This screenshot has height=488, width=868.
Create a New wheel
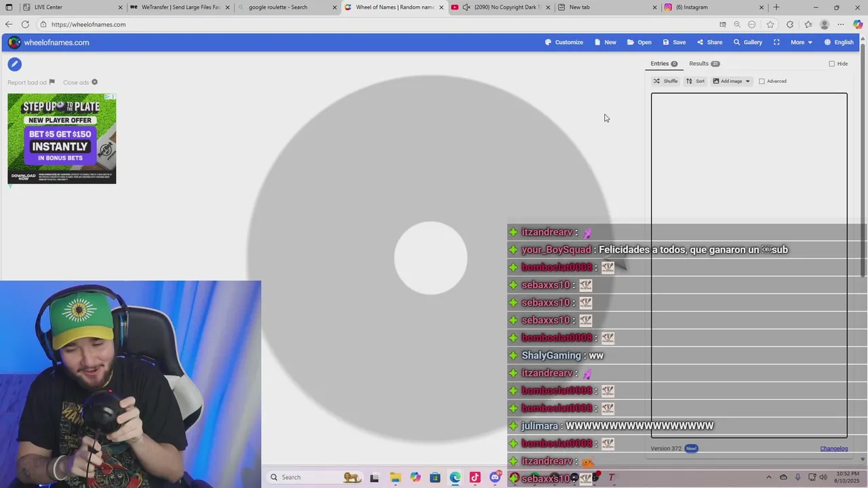coord(605,42)
